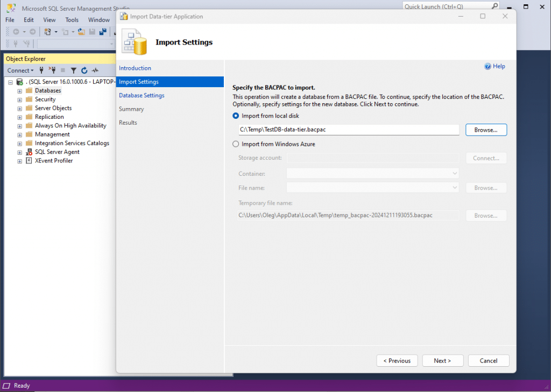
Task: Click the Integration Services Catalogs folder icon
Action: coord(29,144)
